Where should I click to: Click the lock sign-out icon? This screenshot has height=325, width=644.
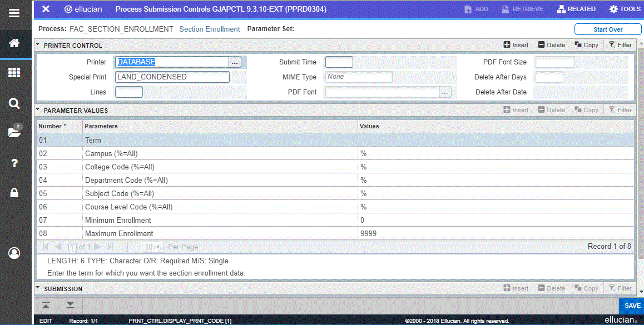(x=14, y=193)
